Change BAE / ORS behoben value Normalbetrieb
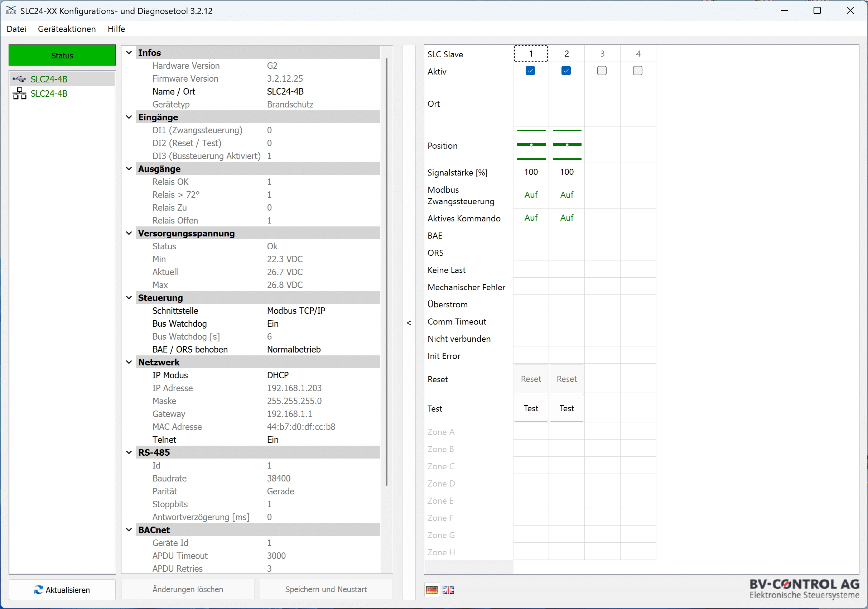This screenshot has height=609, width=868. (294, 350)
